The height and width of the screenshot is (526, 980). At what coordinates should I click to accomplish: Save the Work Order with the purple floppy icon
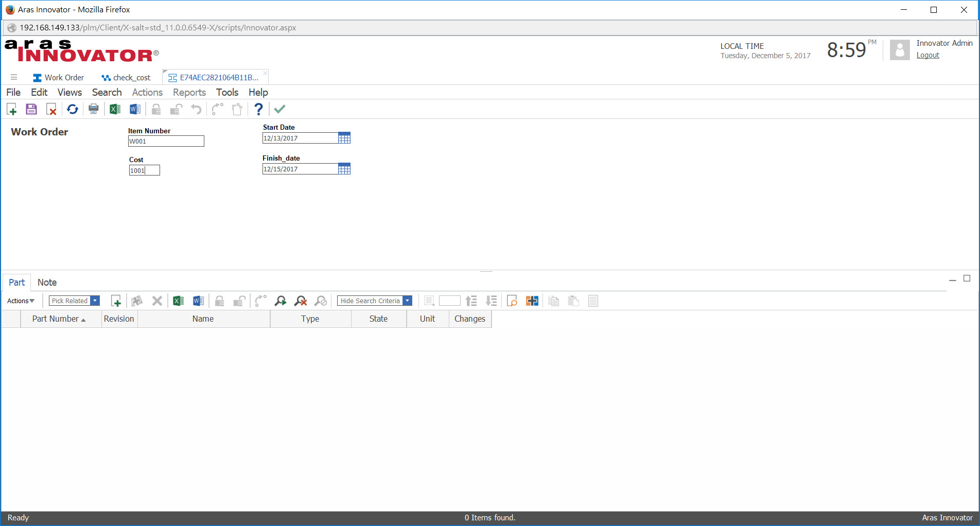(x=31, y=109)
